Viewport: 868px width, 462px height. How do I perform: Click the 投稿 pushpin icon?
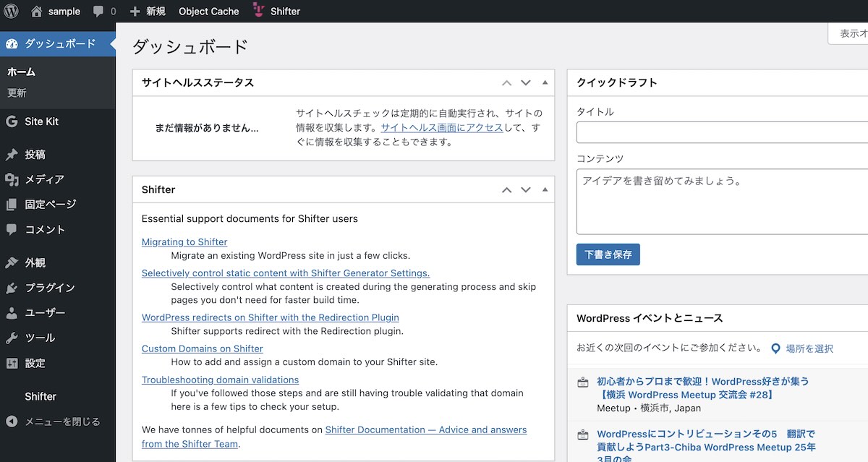(12, 155)
